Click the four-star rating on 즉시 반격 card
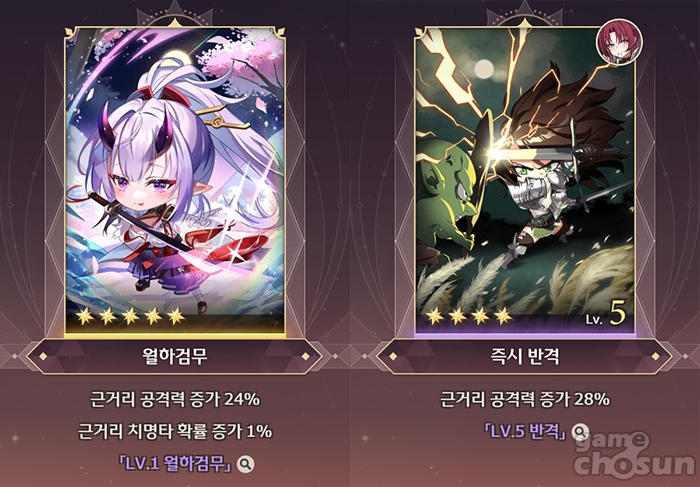 [x=469, y=316]
